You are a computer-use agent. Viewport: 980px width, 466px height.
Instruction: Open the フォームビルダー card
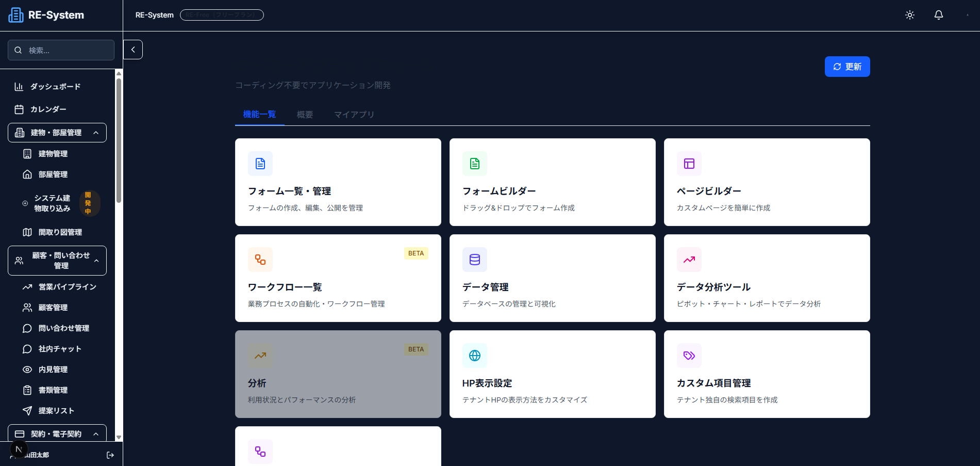553,182
